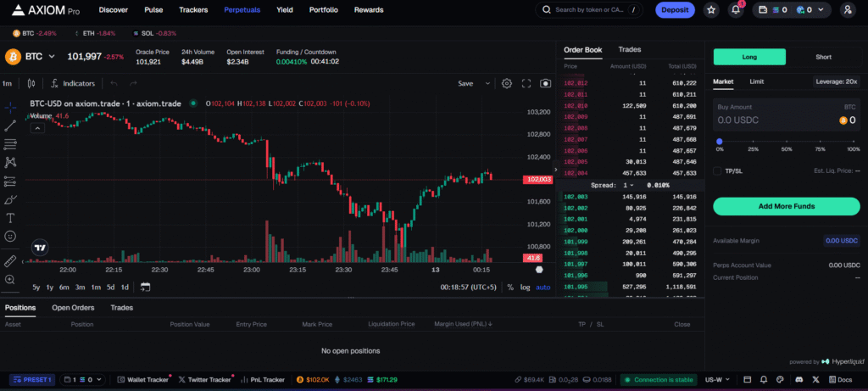Click the chart settings gear icon
Viewport: 868px width, 391px height.
coord(507,83)
